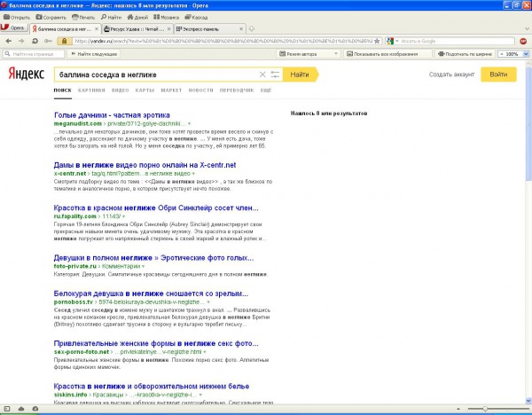Click the Печать printer icon
The image size is (532, 415).
(74, 17)
